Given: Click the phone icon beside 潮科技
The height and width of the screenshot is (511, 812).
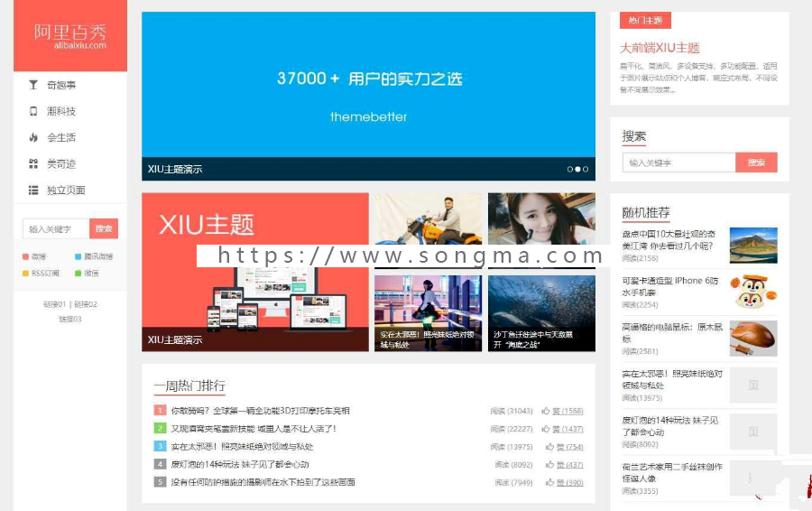Looking at the screenshot, I should pos(33,111).
